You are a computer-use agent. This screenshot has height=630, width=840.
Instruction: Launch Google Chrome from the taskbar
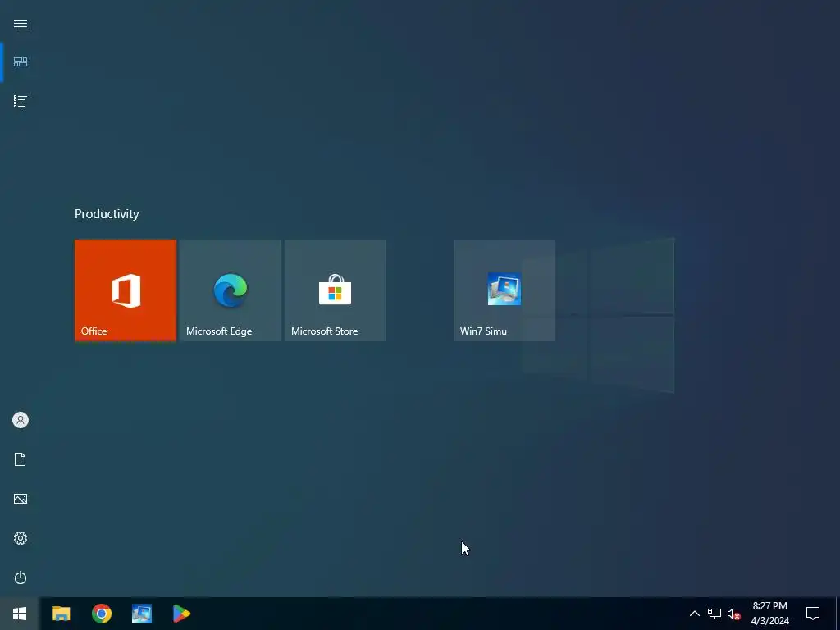pyautogui.click(x=101, y=614)
